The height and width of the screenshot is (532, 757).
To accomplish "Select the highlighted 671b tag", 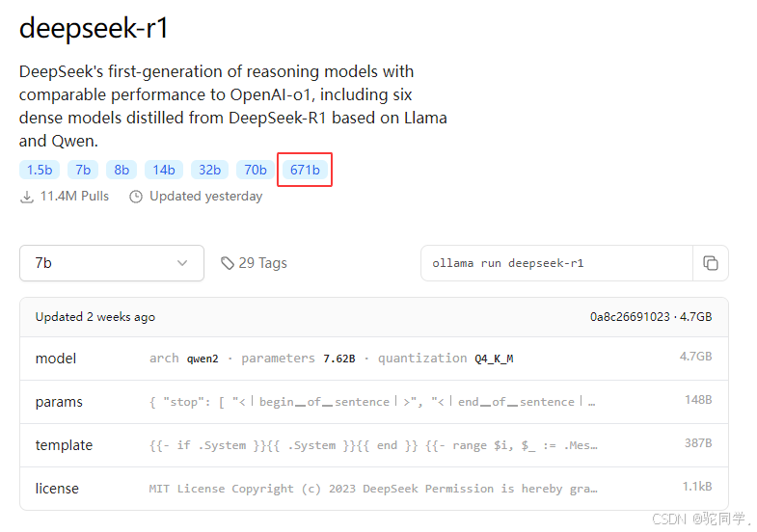I will click(x=305, y=170).
